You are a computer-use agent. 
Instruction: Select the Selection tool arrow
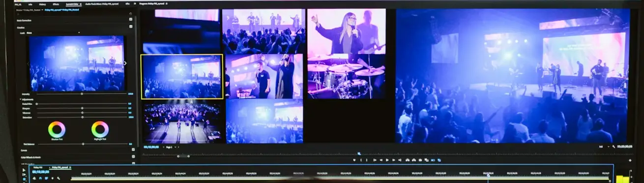click(24, 171)
